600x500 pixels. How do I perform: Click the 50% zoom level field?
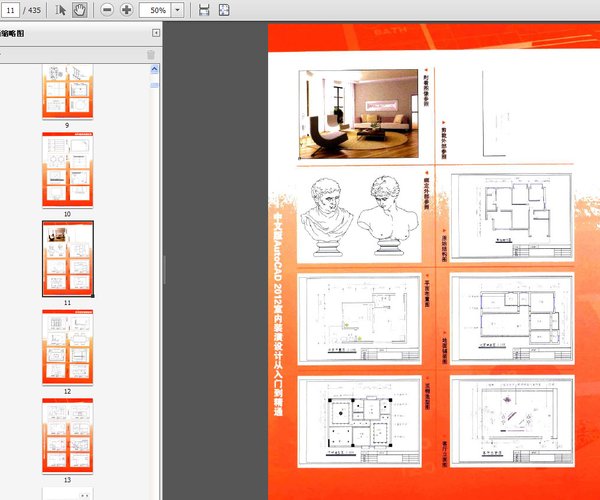tap(155, 10)
